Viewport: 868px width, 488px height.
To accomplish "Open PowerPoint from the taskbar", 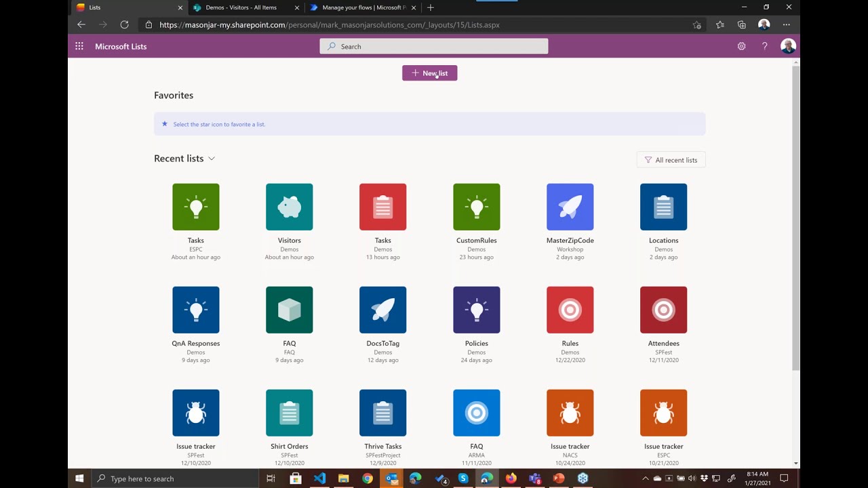I will tap(559, 479).
